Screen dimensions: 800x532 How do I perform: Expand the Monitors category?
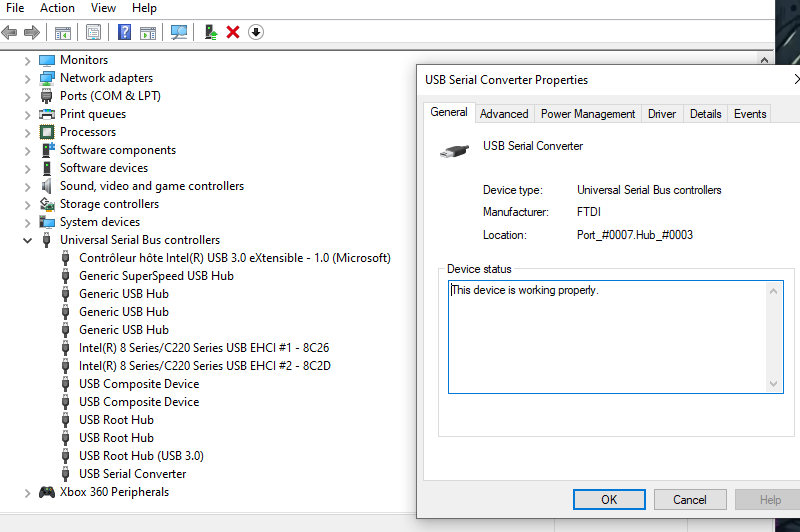point(27,60)
